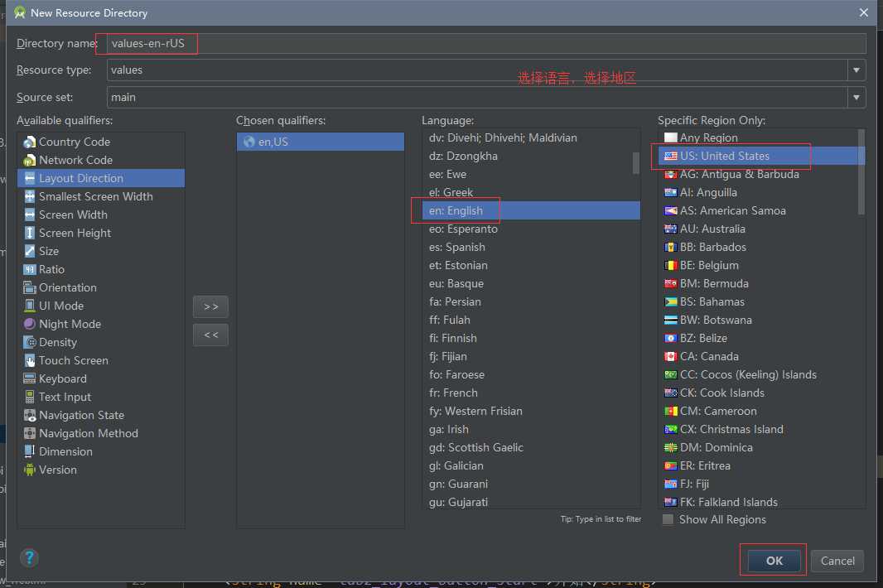Click the Directory name input field
The height and width of the screenshot is (588, 883).
486,43
